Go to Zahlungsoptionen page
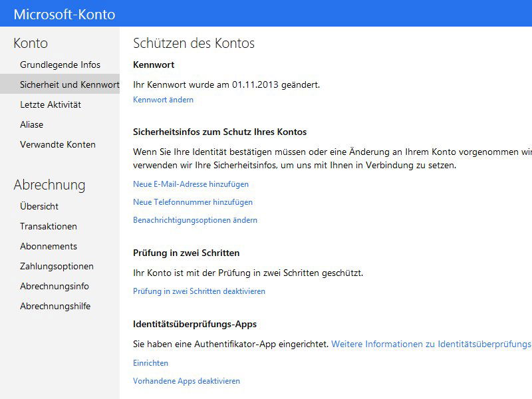The width and height of the screenshot is (532, 399). [57, 267]
